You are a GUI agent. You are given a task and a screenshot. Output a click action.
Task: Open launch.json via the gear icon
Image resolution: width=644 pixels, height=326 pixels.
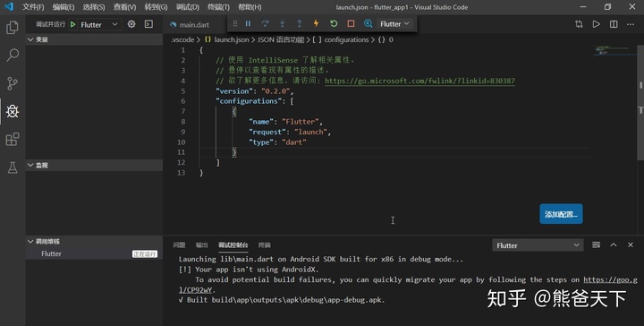point(131,24)
